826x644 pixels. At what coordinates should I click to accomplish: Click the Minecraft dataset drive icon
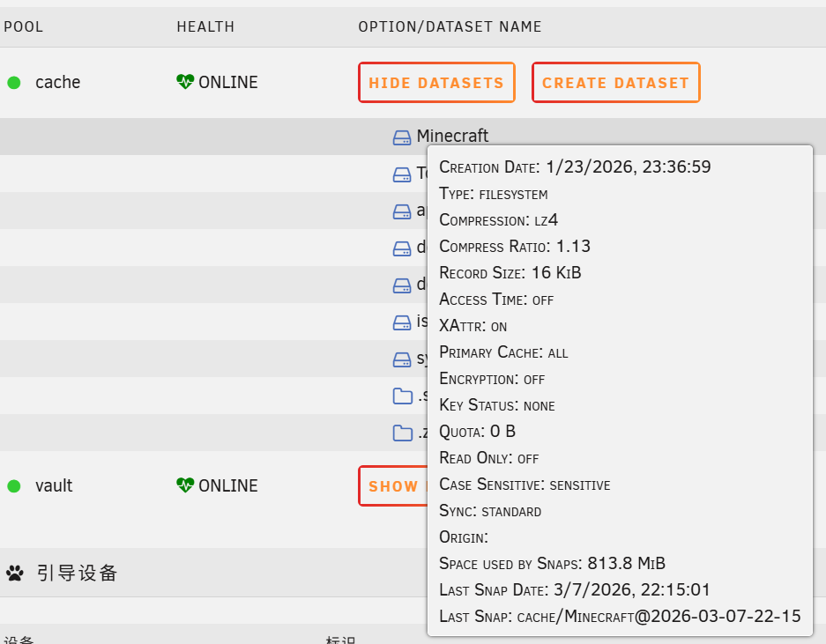(x=402, y=137)
